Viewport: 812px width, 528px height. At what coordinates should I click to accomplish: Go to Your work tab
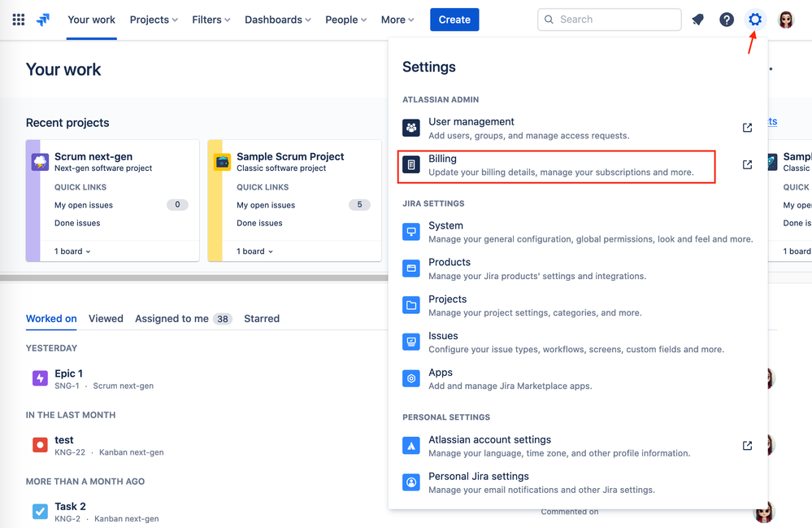tap(92, 20)
